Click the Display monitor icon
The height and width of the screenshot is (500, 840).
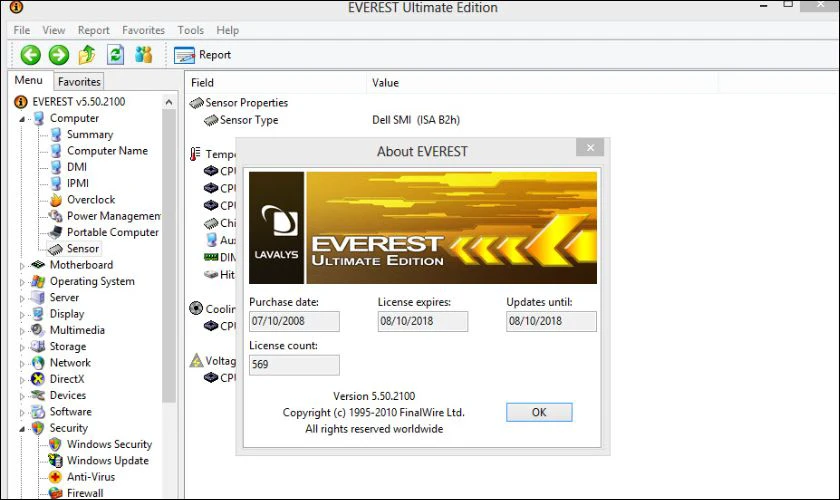[x=38, y=314]
